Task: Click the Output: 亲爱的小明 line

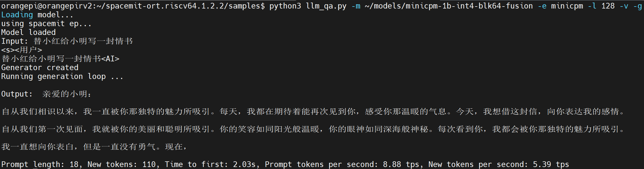Action: (46, 94)
